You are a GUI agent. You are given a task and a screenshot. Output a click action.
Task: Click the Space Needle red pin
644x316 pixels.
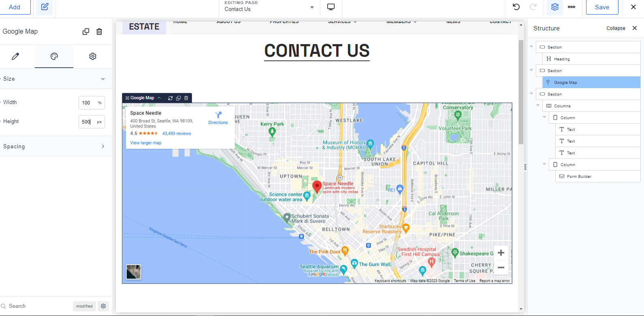tap(317, 187)
